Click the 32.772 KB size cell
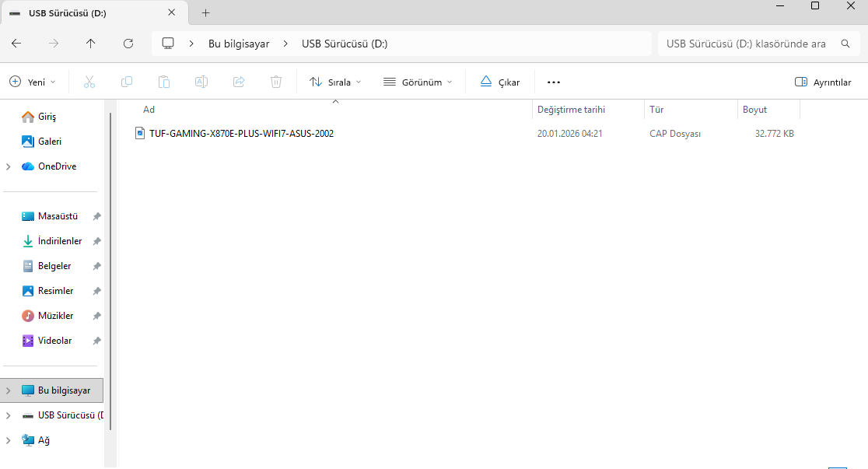This screenshot has height=469, width=868. (x=774, y=134)
